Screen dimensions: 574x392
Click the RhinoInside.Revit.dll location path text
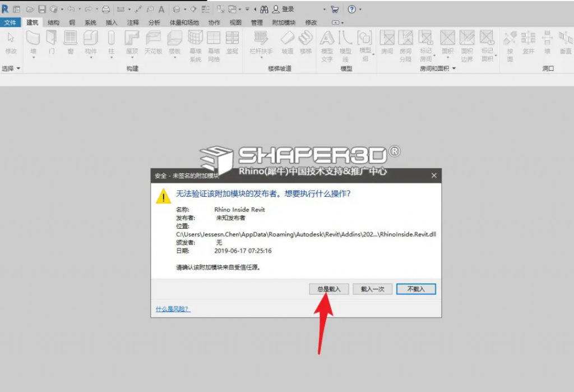click(306, 234)
